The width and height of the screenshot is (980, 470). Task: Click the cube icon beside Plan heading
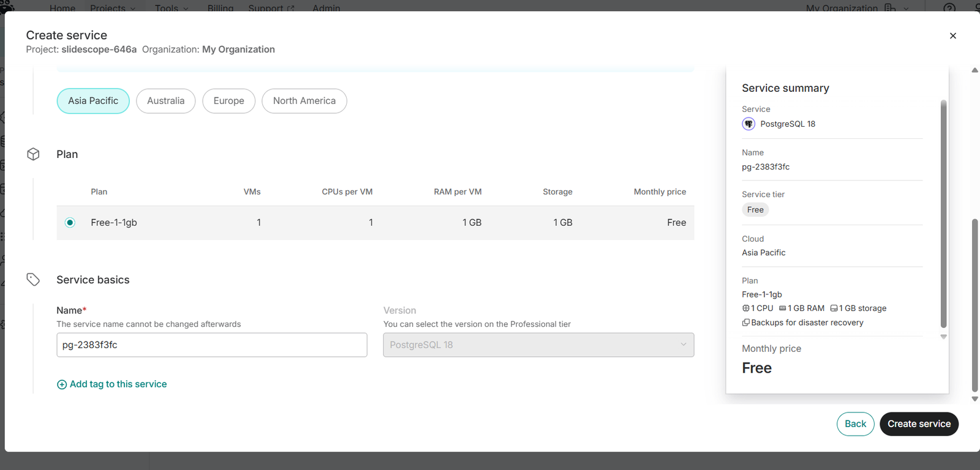tap(33, 154)
